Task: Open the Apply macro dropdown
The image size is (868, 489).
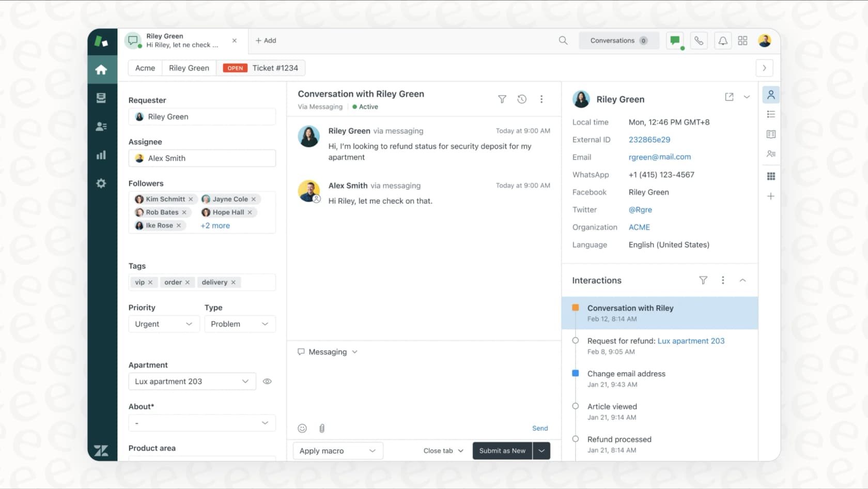Action: [x=338, y=451]
